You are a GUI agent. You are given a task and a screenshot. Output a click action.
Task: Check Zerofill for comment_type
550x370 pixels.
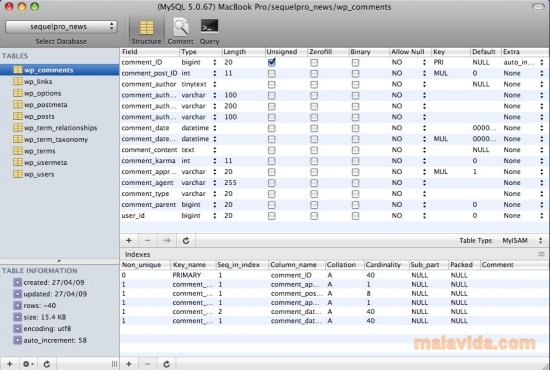tap(314, 194)
